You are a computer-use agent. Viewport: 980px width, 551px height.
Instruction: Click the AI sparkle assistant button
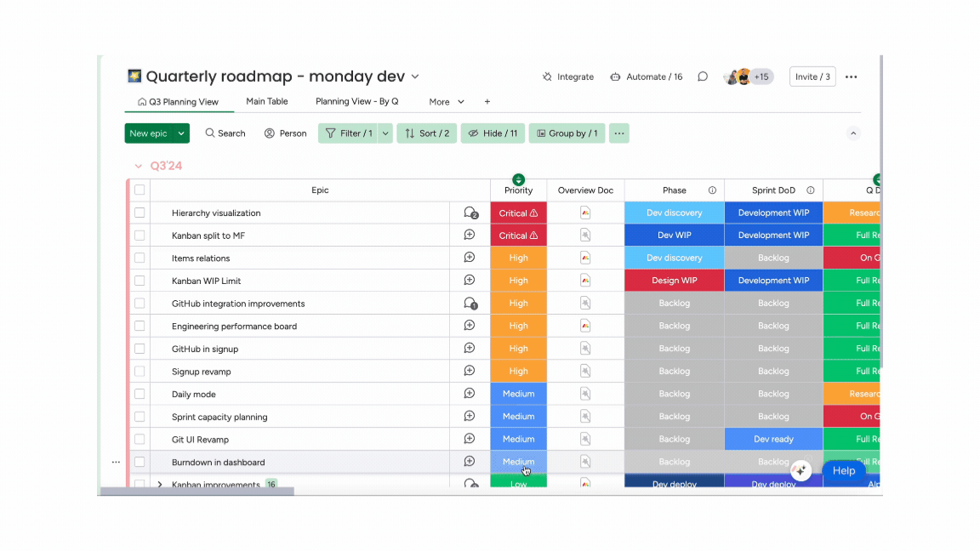(801, 470)
